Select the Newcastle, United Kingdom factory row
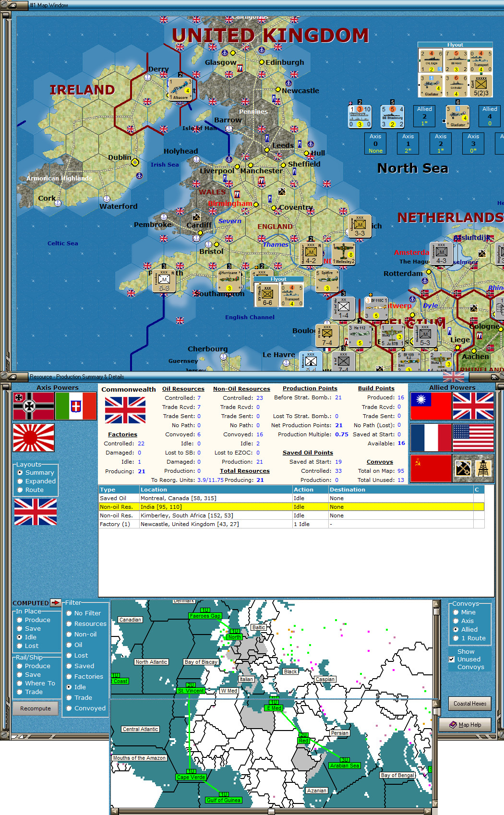This screenshot has width=504, height=815. coord(291,524)
